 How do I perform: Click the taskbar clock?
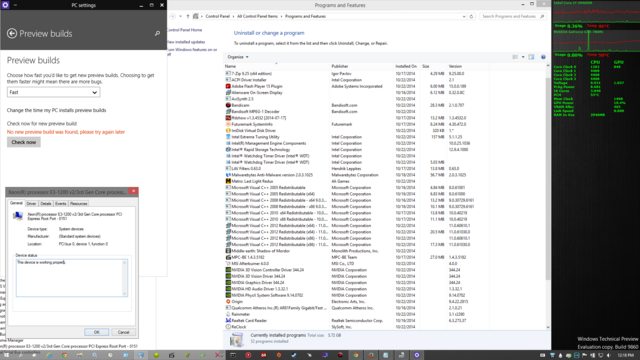click(x=625, y=356)
